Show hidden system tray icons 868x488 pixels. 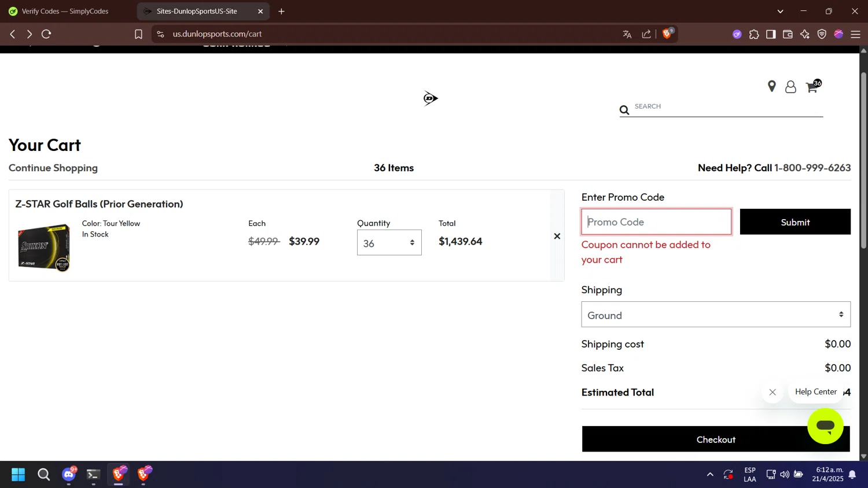pos(710,475)
